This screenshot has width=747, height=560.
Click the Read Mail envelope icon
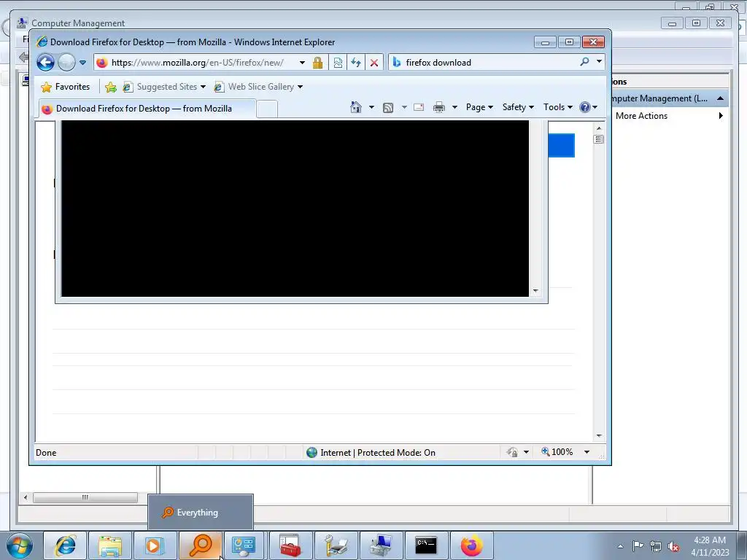click(x=419, y=107)
